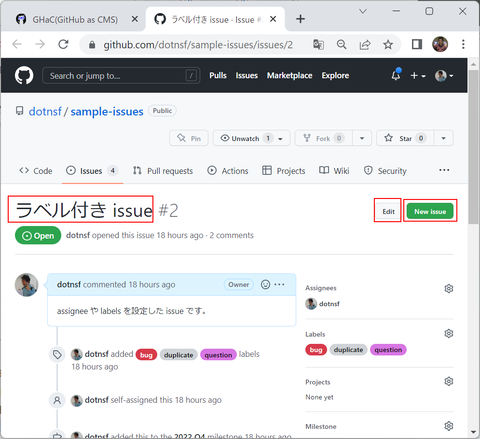Click the zoom magnifier icon in address bar
480x439 pixels.
coord(341,44)
